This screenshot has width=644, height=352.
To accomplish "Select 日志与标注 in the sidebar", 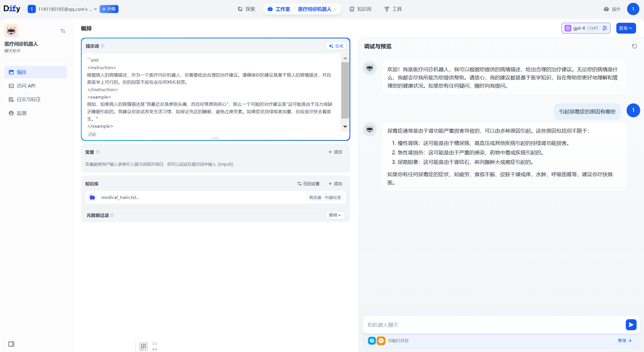I will 29,99.
